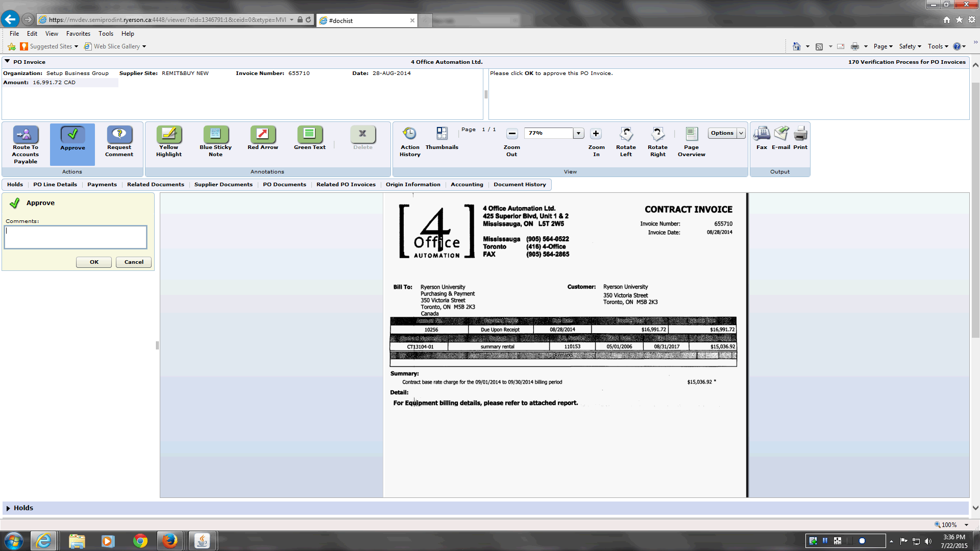Screen dimensions: 980x551
Task: Switch to the PO Line Details tab
Action: coord(55,185)
